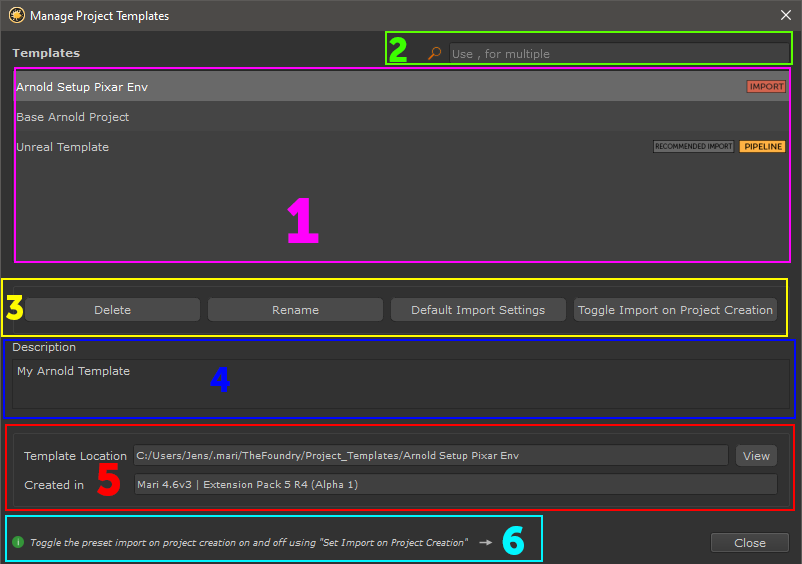
Task: Click the Template Location path field
Action: 430,456
